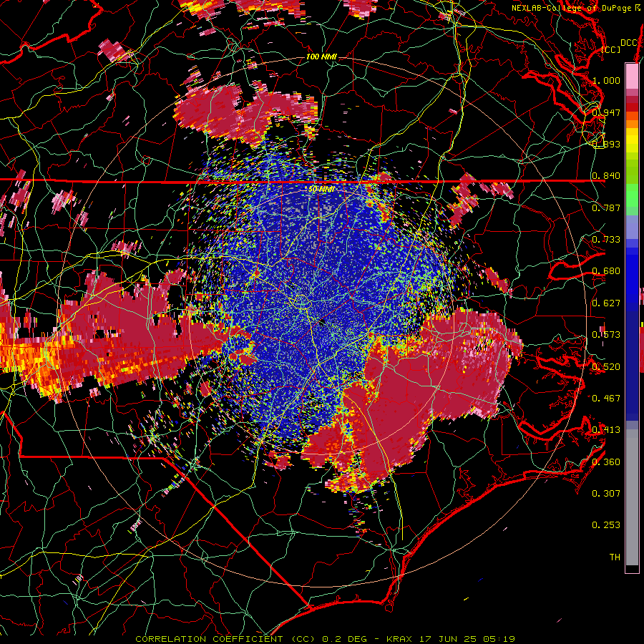Screen dimensions: 644x644
Task: Select the 0.680 scale value
Action: [x=606, y=270]
